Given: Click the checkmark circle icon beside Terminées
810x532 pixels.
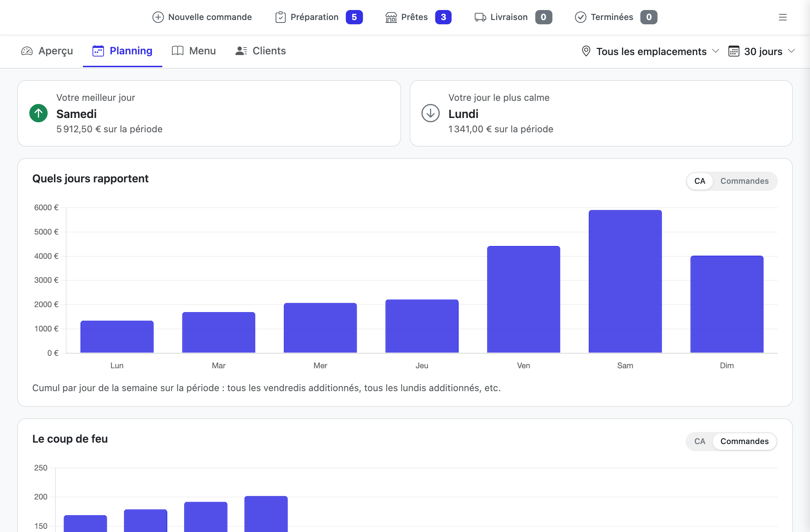Looking at the screenshot, I should pos(581,17).
